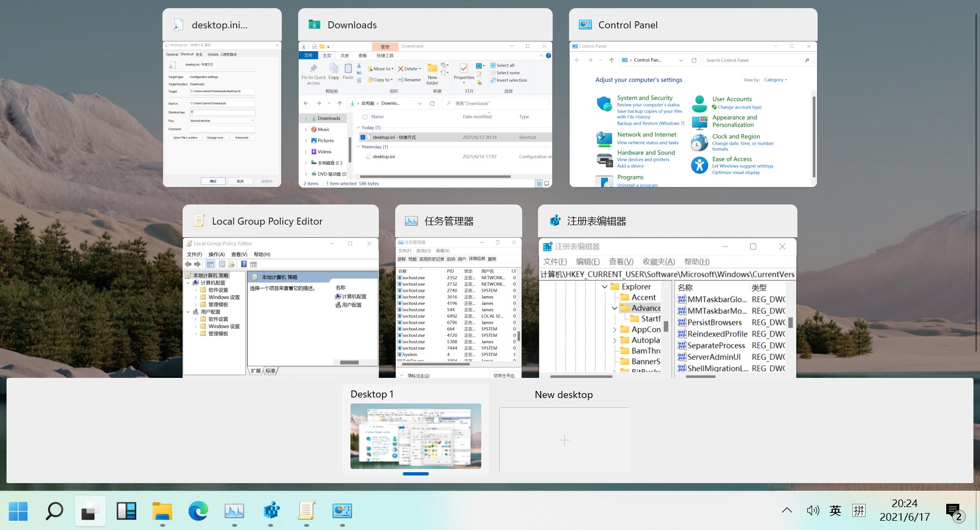Select the Downloads window thumbnail
The width and height of the screenshot is (980, 530).
425,98
